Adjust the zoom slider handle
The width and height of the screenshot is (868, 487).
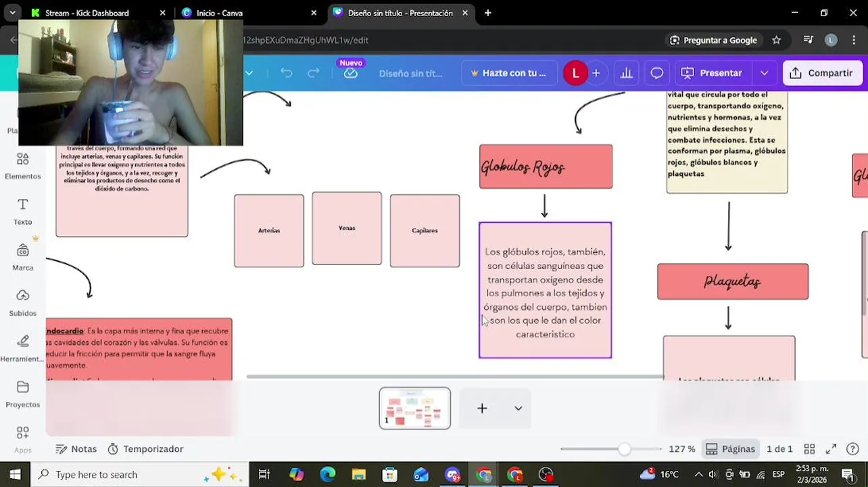point(624,449)
